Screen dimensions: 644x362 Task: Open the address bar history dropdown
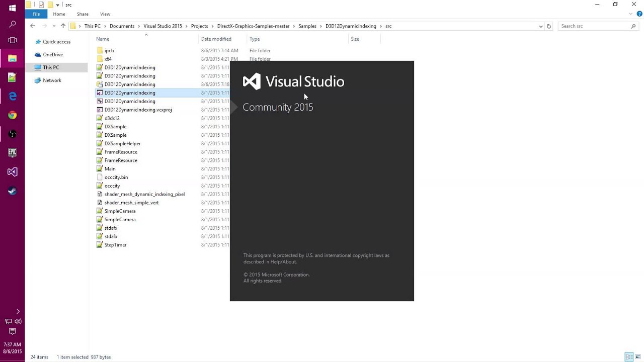click(x=541, y=26)
